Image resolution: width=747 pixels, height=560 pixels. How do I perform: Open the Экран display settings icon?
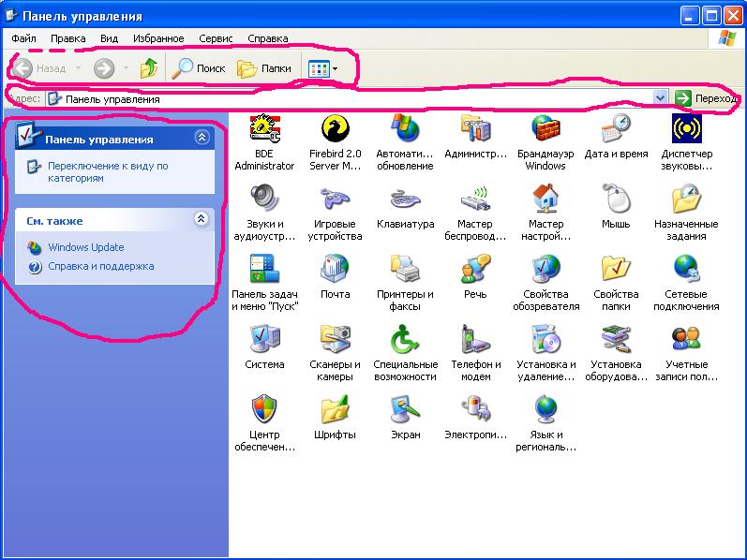click(405, 409)
